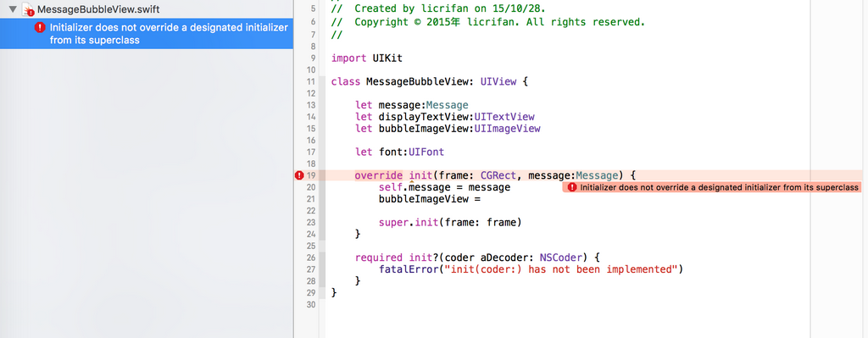Click the red error icon beside line 19
Image resolution: width=868 pixels, height=338 pixels.
[x=299, y=175]
